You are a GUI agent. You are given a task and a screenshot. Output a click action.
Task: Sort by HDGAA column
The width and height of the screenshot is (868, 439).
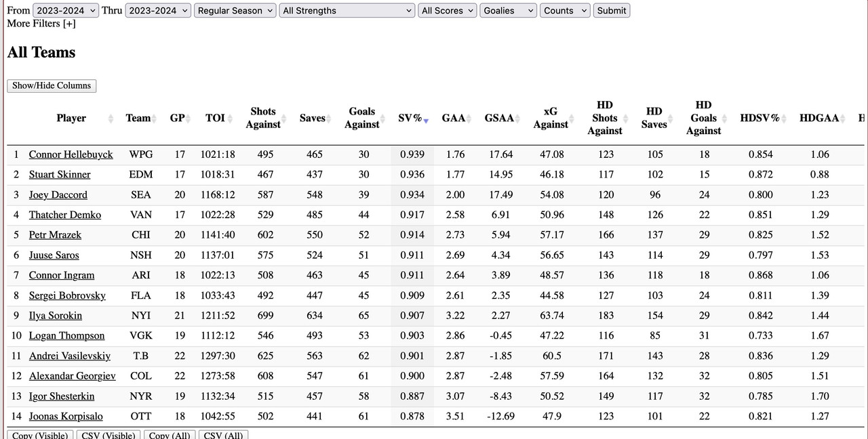tap(819, 118)
